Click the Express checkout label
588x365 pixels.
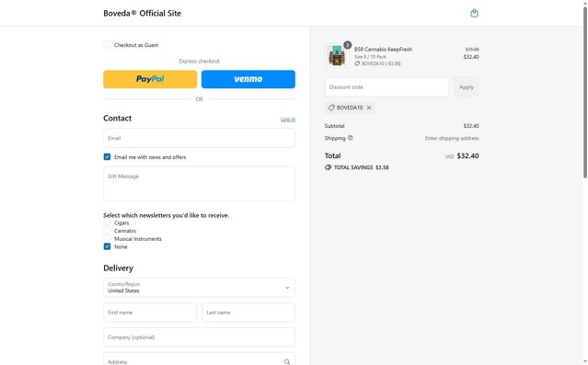point(199,61)
